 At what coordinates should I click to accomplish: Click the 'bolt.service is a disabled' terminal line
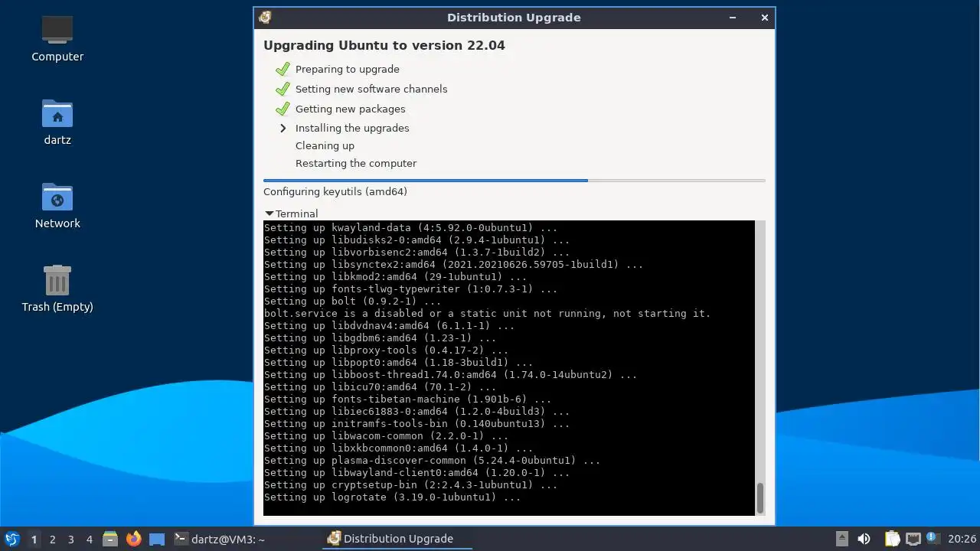tap(487, 314)
